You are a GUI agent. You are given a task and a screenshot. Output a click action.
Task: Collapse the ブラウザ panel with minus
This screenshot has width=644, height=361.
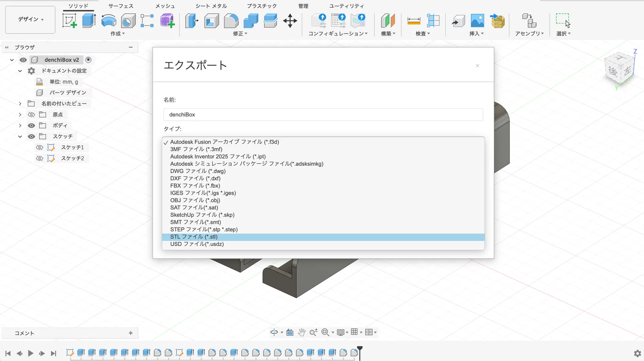pyautogui.click(x=131, y=48)
